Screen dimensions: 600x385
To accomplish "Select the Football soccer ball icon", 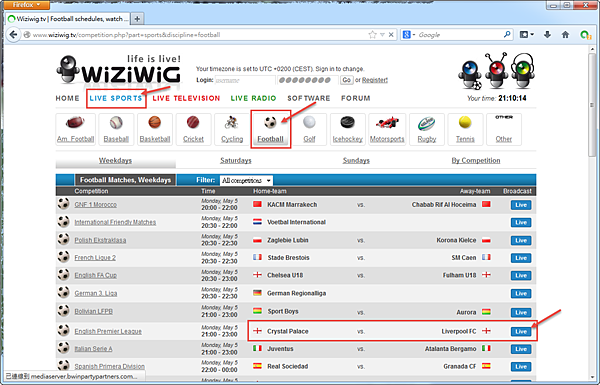I will click(x=270, y=122).
